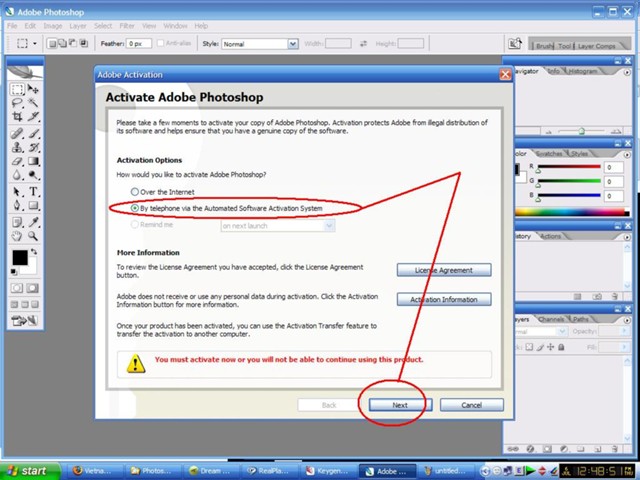Select the Dodge tool
The image size is (640, 480).
33,175
